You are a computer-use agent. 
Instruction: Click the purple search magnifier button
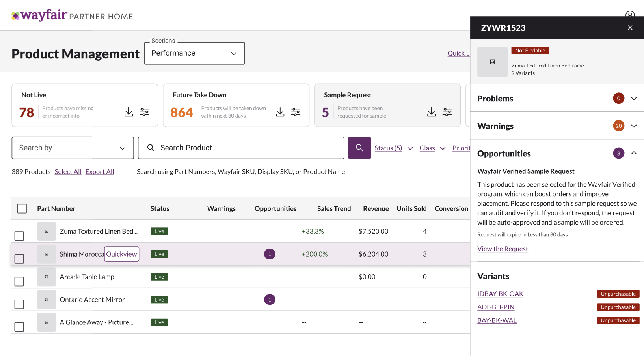pos(359,148)
